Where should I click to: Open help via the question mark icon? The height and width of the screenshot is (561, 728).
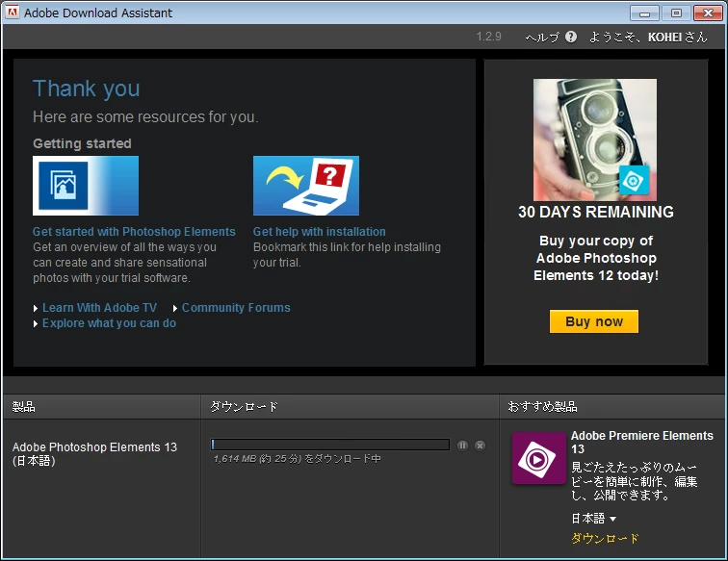571,37
